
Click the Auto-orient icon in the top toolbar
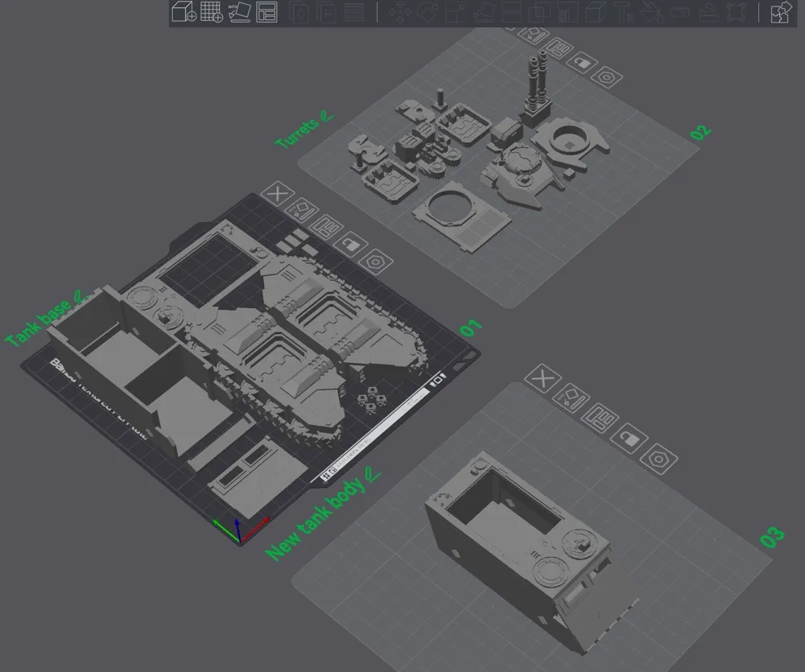pos(239,10)
